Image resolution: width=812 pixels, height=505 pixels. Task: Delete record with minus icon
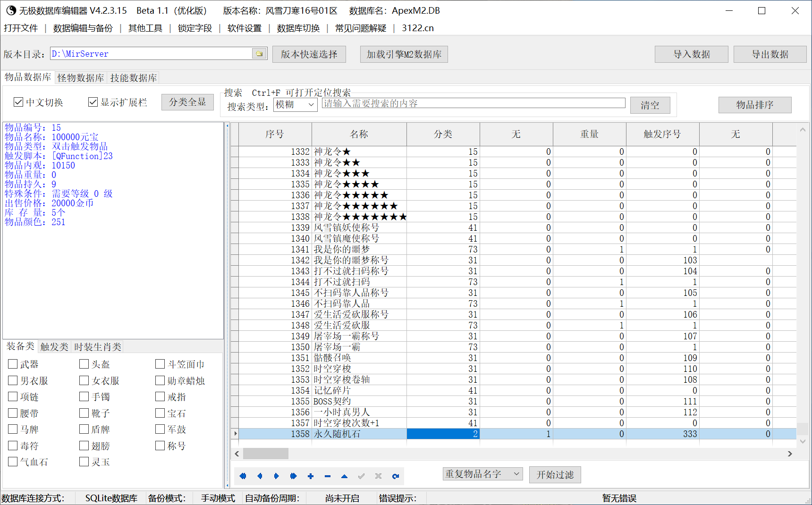pyautogui.click(x=328, y=476)
